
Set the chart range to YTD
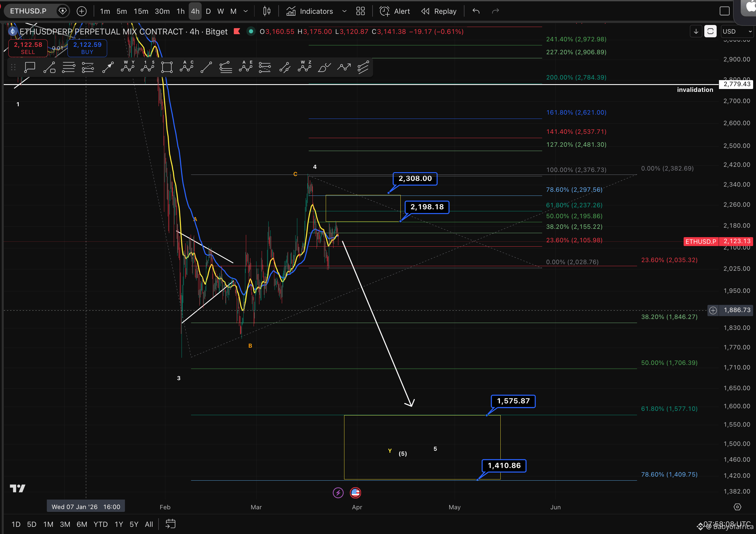pos(101,524)
